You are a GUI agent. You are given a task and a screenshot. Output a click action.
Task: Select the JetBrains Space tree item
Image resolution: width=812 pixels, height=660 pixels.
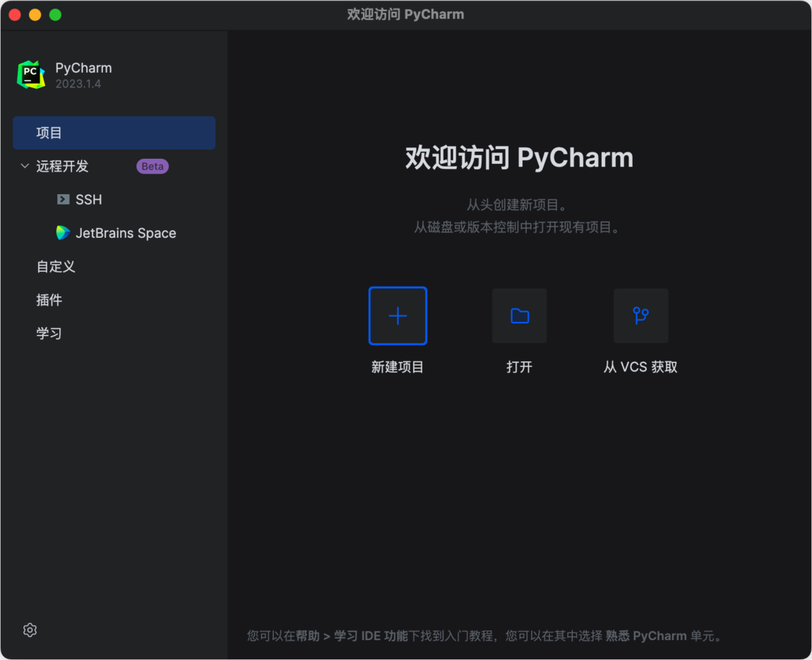click(x=126, y=232)
